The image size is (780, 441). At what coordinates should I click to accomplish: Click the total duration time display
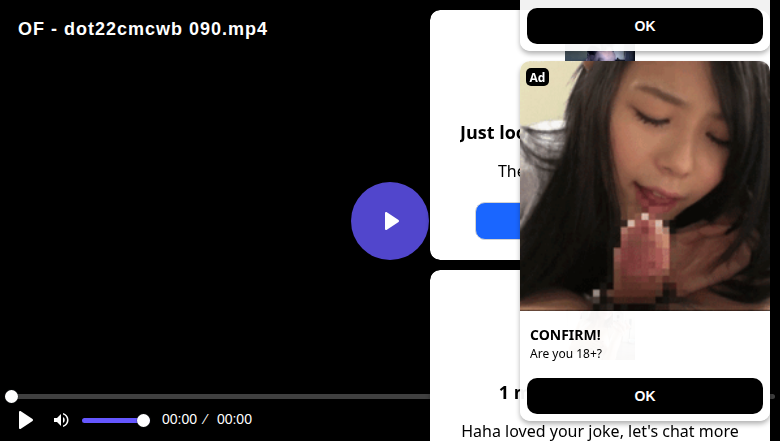pos(234,420)
